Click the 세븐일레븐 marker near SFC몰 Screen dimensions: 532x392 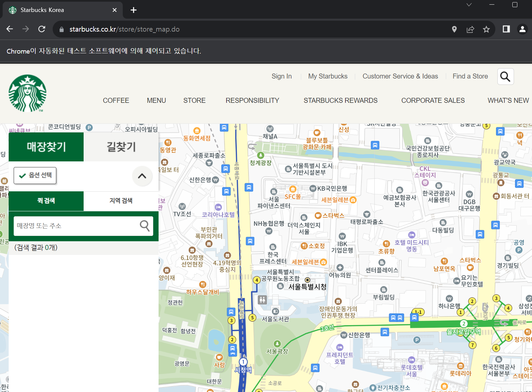point(353,200)
